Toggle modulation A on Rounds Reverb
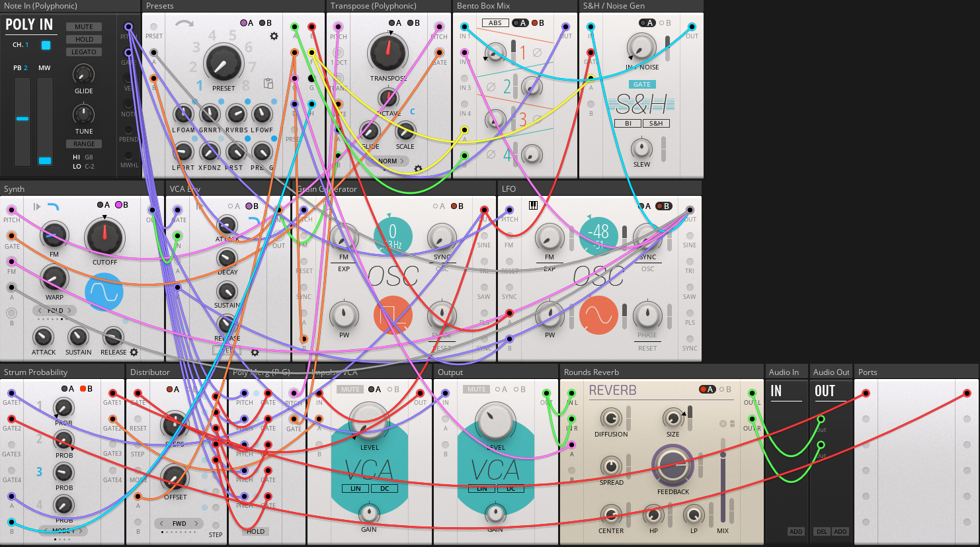Viewport: 980px width, 547px height. pyautogui.click(x=708, y=390)
